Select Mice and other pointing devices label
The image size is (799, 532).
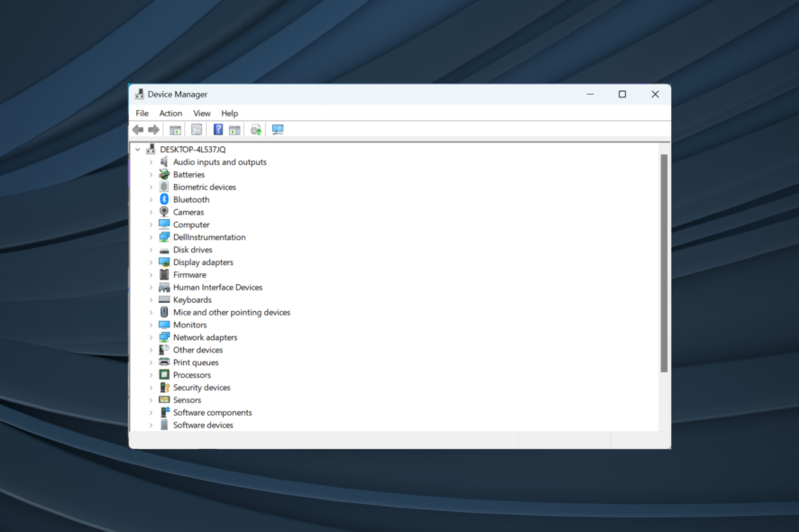232,312
